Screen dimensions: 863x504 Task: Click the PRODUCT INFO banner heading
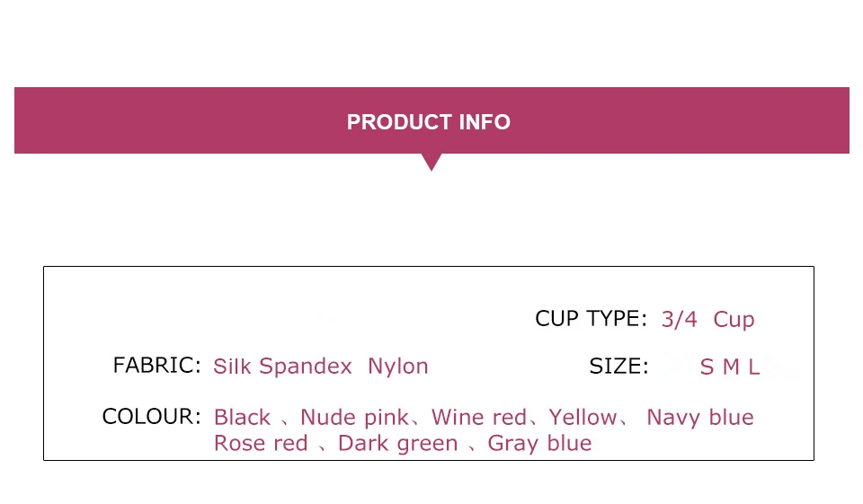coord(428,122)
